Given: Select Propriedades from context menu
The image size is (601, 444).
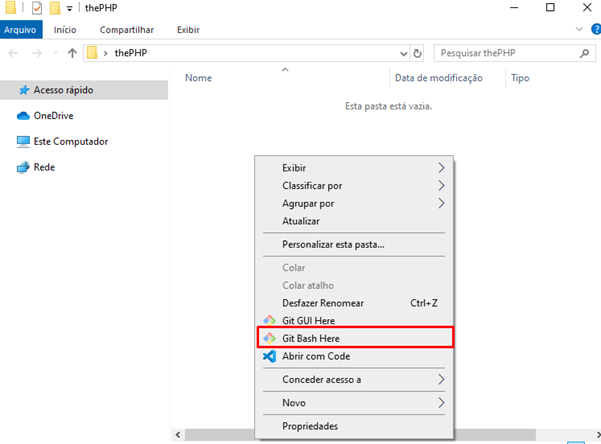Looking at the screenshot, I should (310, 426).
